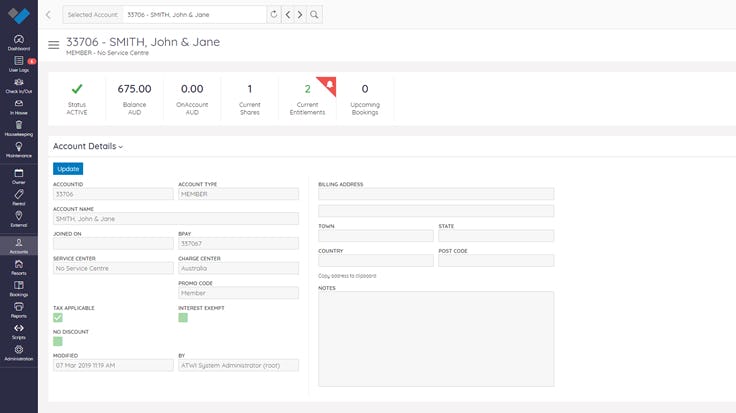Open the Scripts section
This screenshot has width=736, height=413.
point(19,332)
